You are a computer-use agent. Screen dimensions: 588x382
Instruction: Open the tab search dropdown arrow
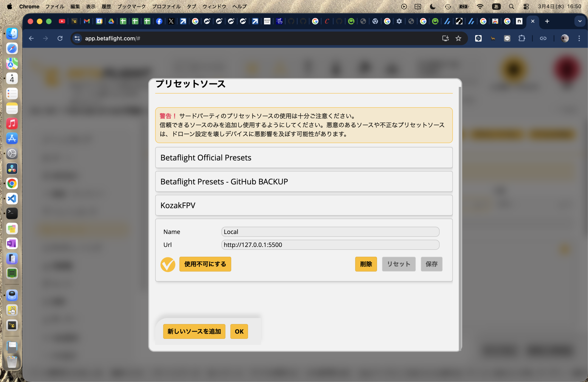(580, 22)
